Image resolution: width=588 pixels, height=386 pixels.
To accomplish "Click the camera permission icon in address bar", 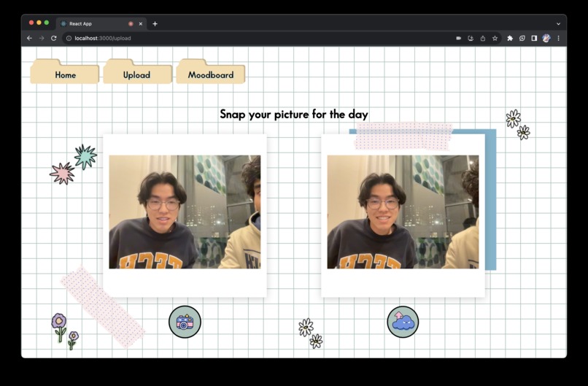I will pos(458,38).
